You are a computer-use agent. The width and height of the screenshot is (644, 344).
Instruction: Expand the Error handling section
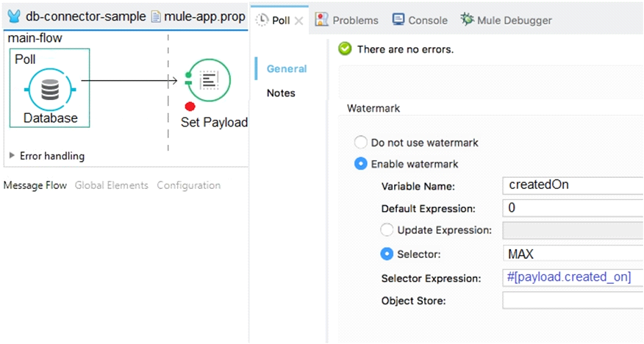tap(12, 156)
